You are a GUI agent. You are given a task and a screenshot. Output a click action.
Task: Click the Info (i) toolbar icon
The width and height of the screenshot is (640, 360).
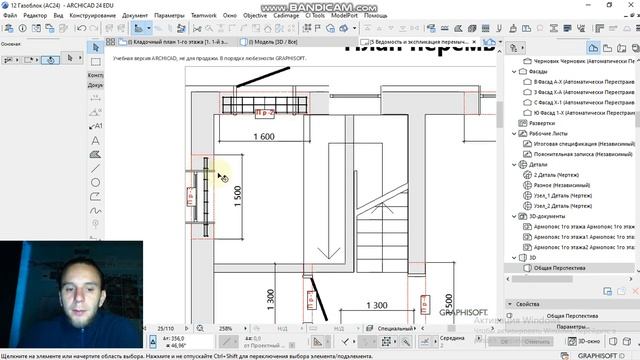22,28
